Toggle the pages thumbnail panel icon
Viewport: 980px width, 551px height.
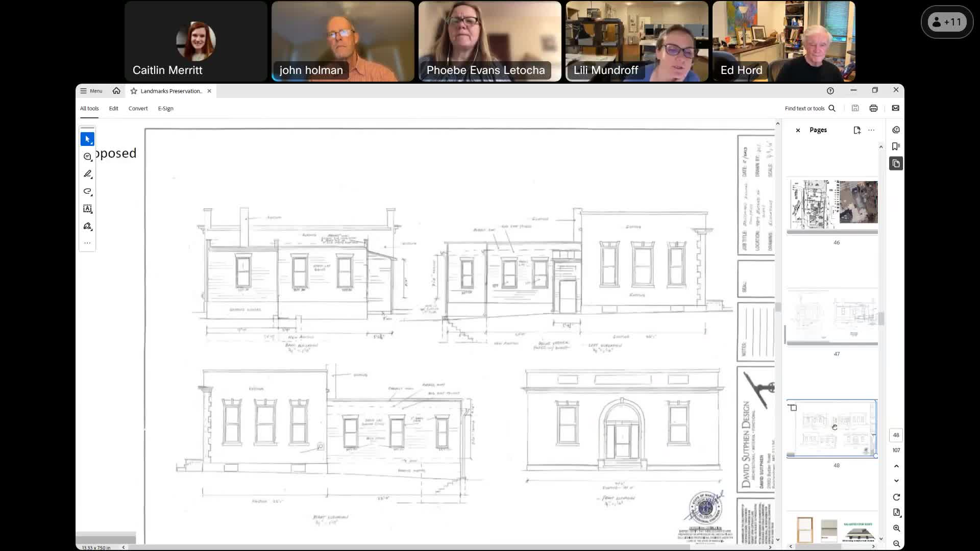[896, 164]
